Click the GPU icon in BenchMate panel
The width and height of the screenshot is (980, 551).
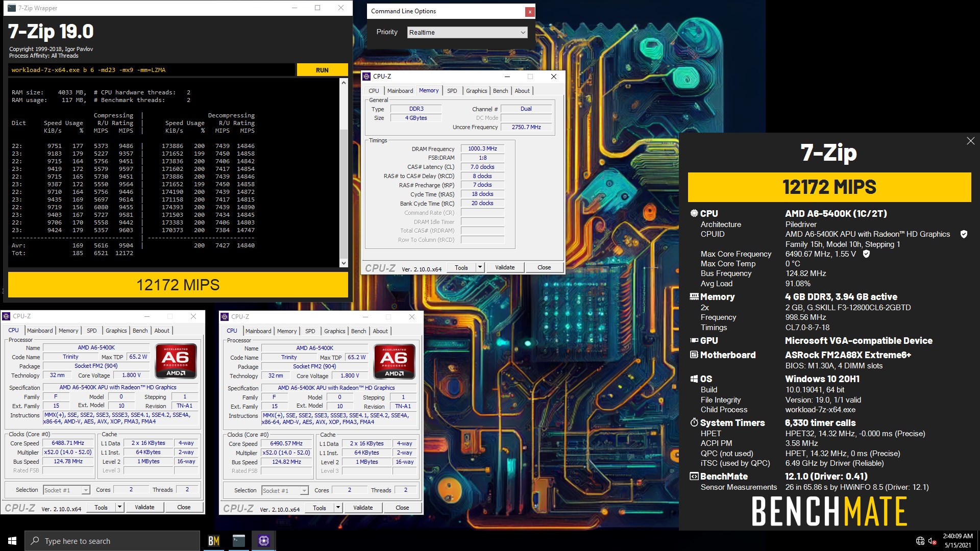coord(694,340)
